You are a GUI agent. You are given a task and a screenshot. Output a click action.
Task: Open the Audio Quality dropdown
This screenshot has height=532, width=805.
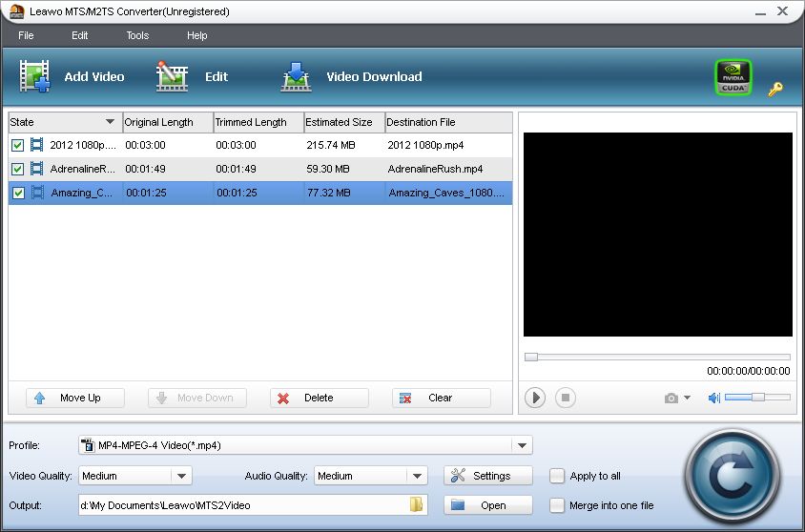(x=417, y=476)
